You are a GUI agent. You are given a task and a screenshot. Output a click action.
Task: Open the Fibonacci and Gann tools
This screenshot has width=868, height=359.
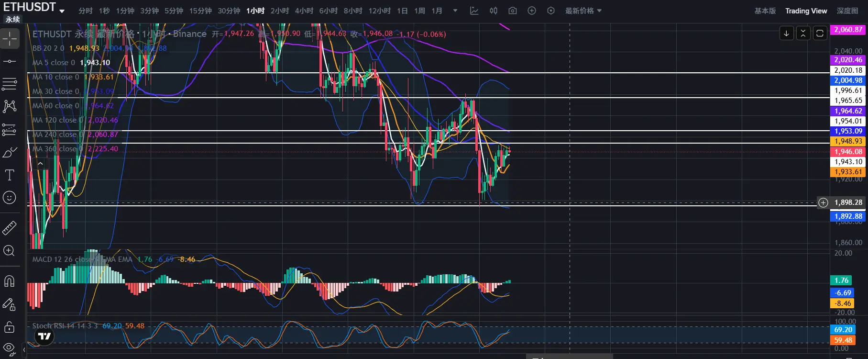pos(10,84)
